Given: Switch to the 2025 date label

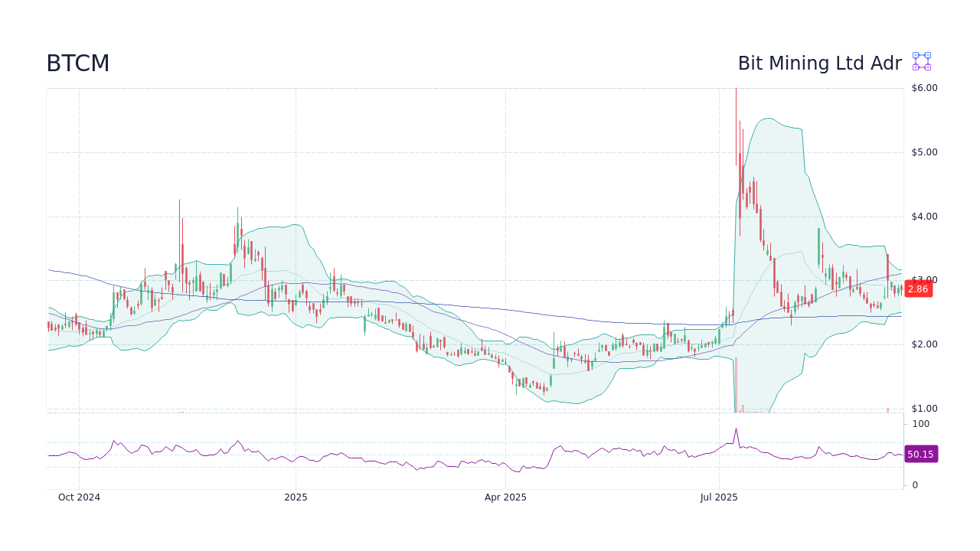Looking at the screenshot, I should click(296, 497).
